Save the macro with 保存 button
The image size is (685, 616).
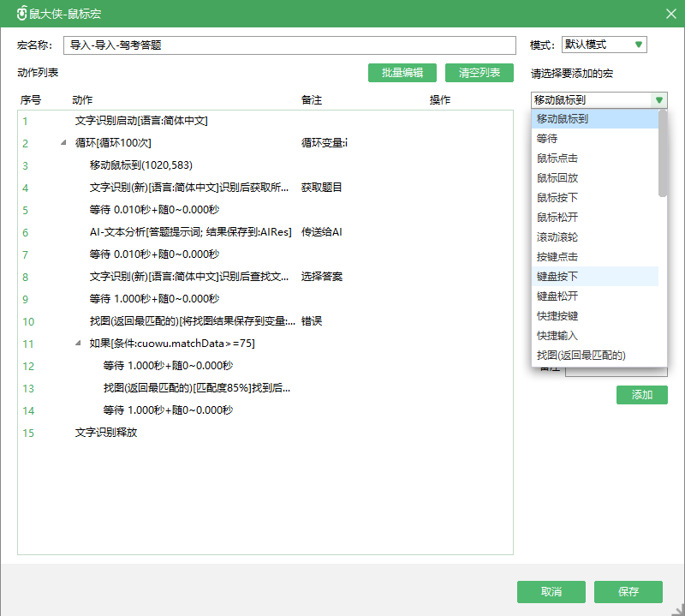pyautogui.click(x=628, y=592)
